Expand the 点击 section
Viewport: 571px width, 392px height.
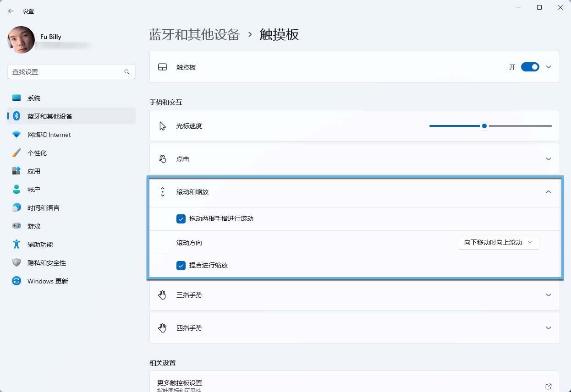pyautogui.click(x=548, y=159)
